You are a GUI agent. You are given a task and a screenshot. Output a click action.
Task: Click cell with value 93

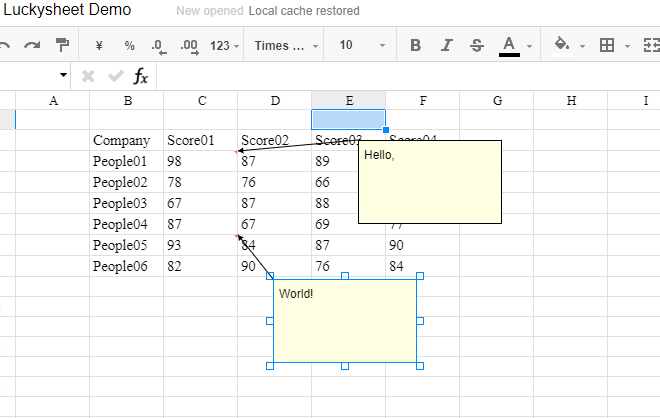[x=201, y=245]
